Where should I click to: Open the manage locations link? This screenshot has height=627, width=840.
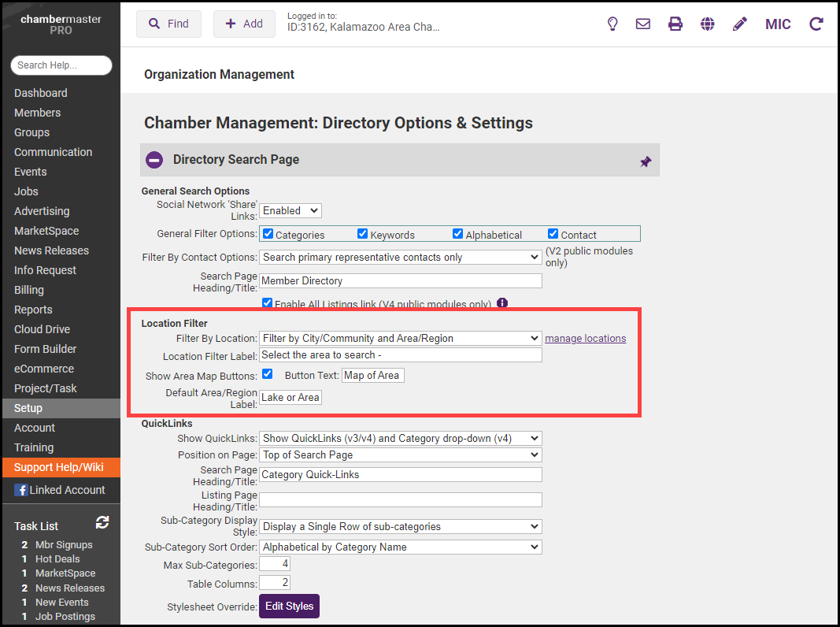coord(585,338)
